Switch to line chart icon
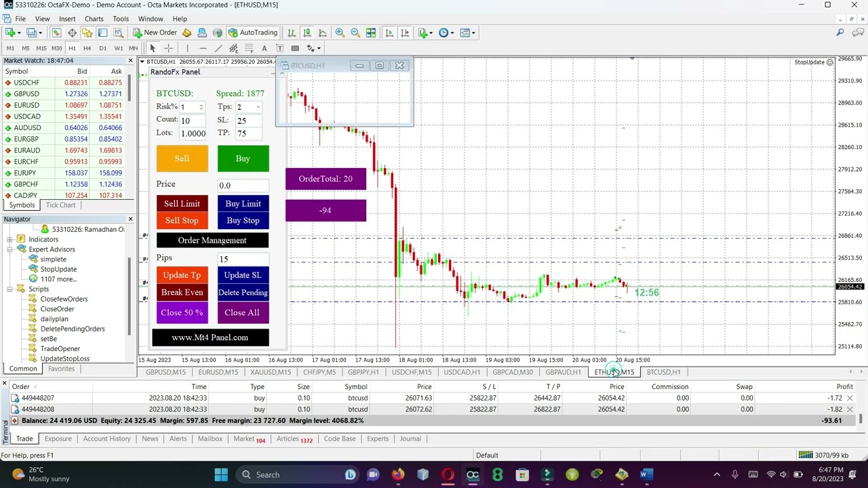This screenshot has height=488, width=868. tap(323, 33)
